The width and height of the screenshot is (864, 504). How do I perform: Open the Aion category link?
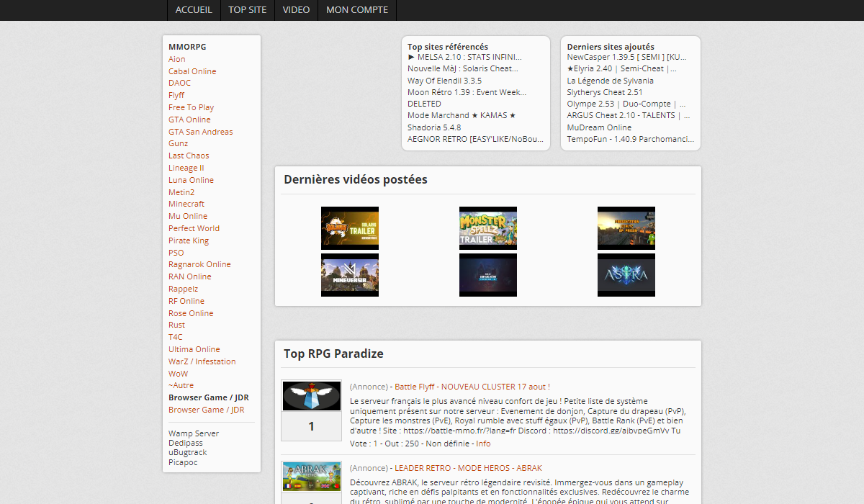coord(177,58)
